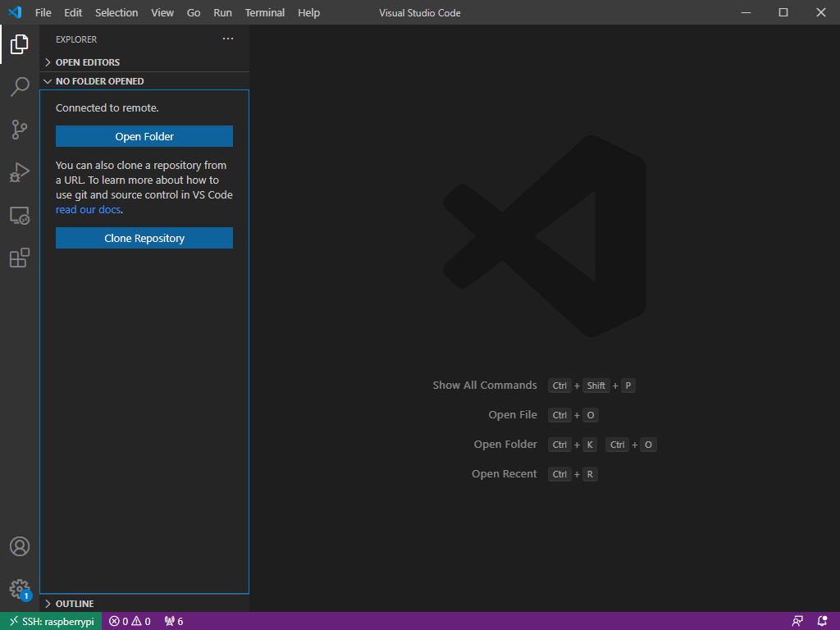Open the Terminal menu
Screen dimensions: 840x630
pos(265,12)
